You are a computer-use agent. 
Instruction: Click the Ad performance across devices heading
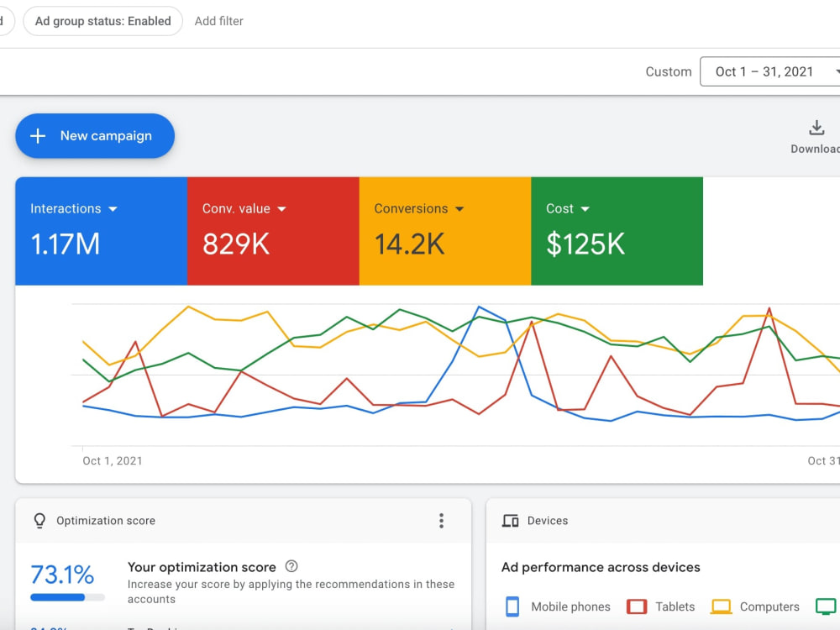[x=601, y=567]
